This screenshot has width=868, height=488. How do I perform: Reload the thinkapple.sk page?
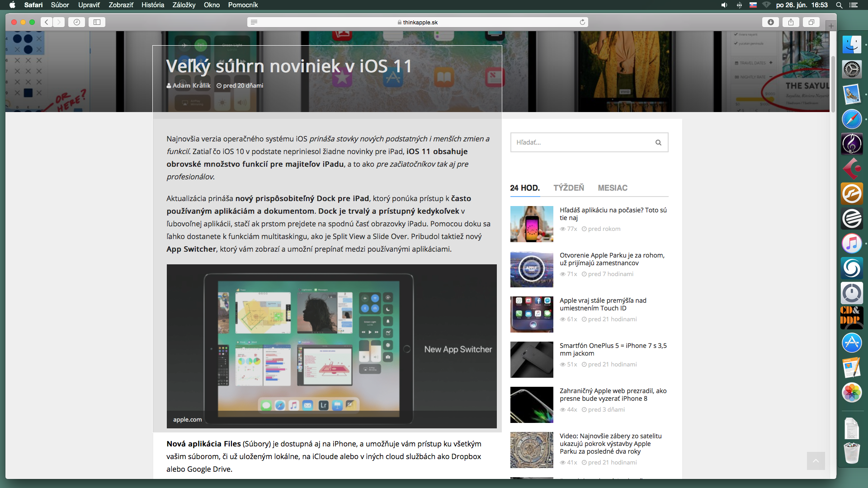pos(582,22)
